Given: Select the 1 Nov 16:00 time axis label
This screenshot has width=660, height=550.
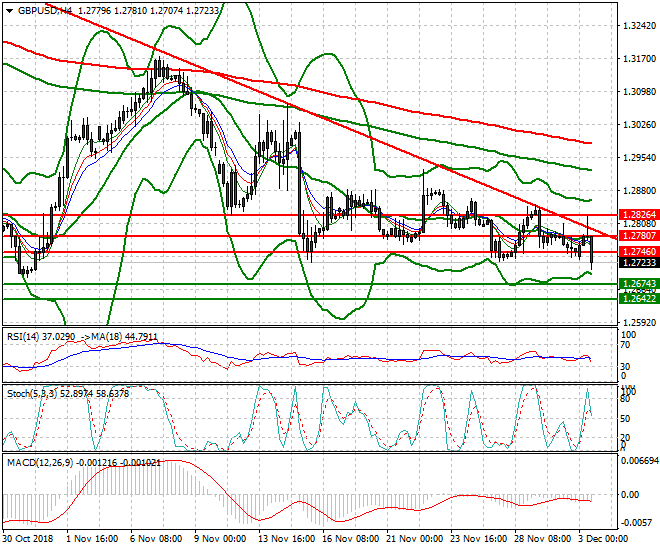Looking at the screenshot, I should [x=92, y=539].
